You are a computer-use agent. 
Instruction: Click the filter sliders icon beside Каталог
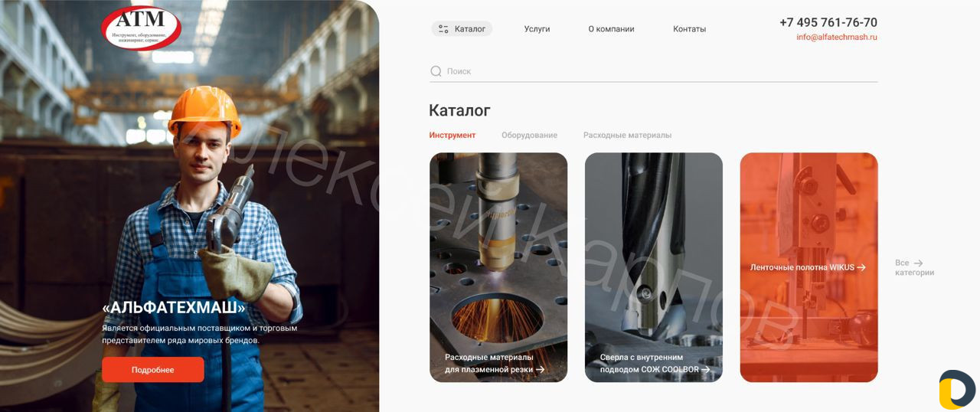(443, 29)
